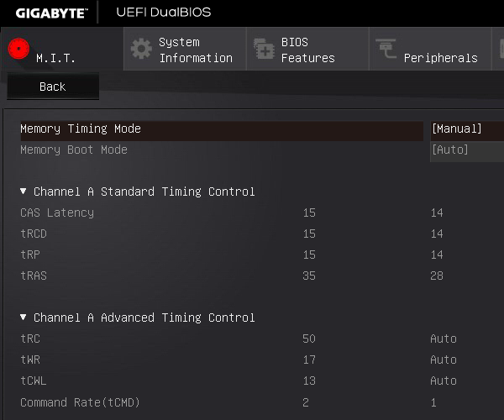
Task: Collapse Channel A Advanced Timing Control
Action: click(x=24, y=318)
